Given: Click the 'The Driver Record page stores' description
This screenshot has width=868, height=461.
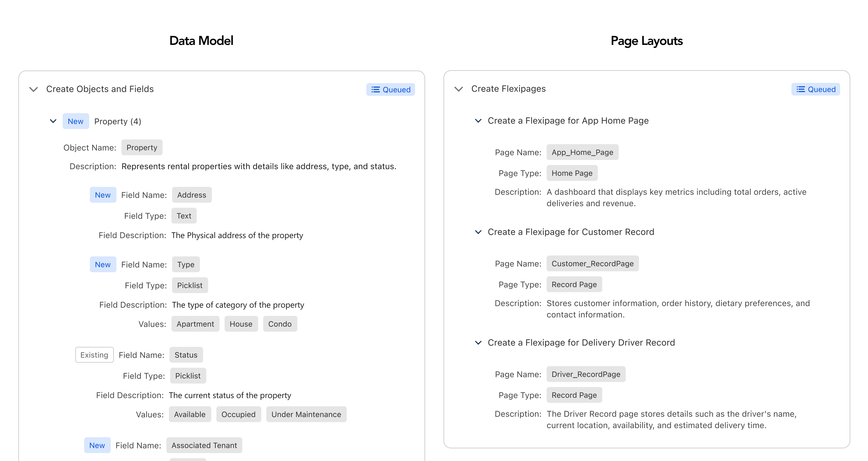Looking at the screenshot, I should (672, 420).
